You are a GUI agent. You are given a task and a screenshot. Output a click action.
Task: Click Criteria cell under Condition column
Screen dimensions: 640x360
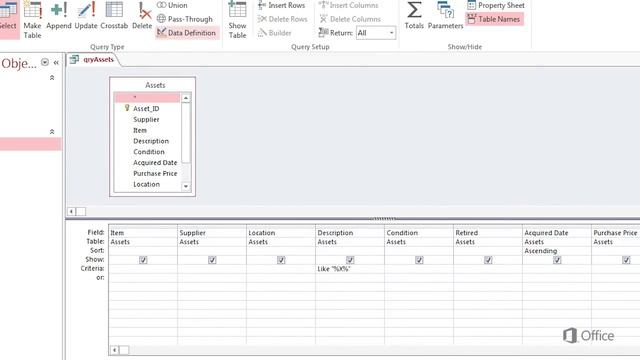[419, 269]
